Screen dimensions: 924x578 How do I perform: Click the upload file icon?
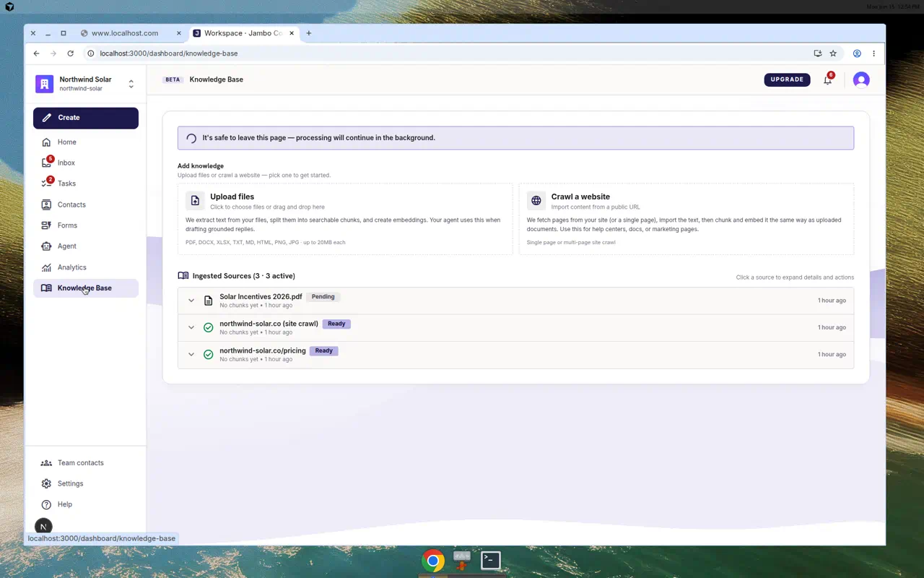[x=195, y=201]
